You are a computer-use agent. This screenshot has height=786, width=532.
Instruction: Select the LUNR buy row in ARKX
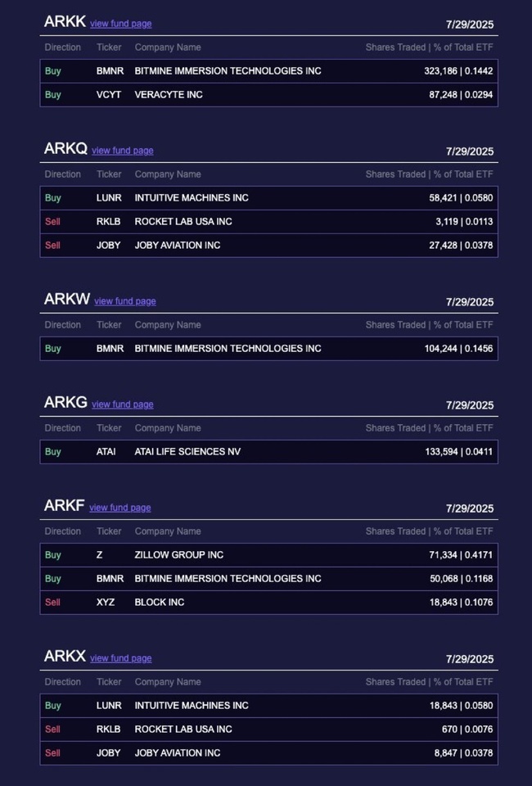pos(269,705)
